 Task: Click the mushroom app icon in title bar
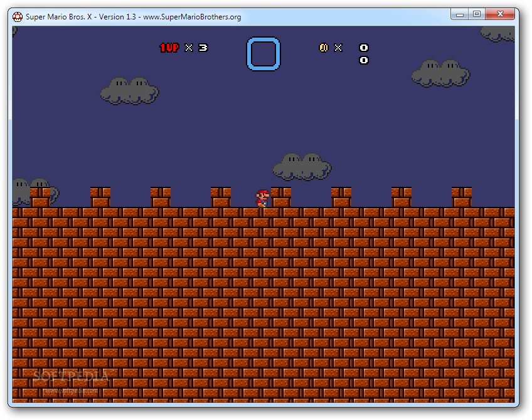point(18,16)
